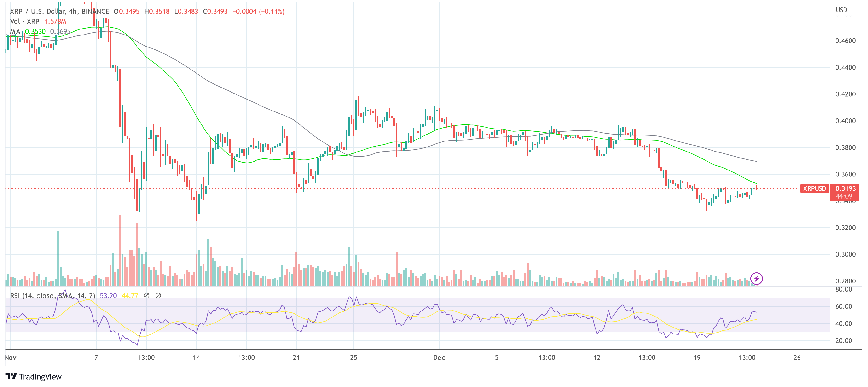
Task: Select the Vol · XRP indicator legend
Action: [x=25, y=22]
